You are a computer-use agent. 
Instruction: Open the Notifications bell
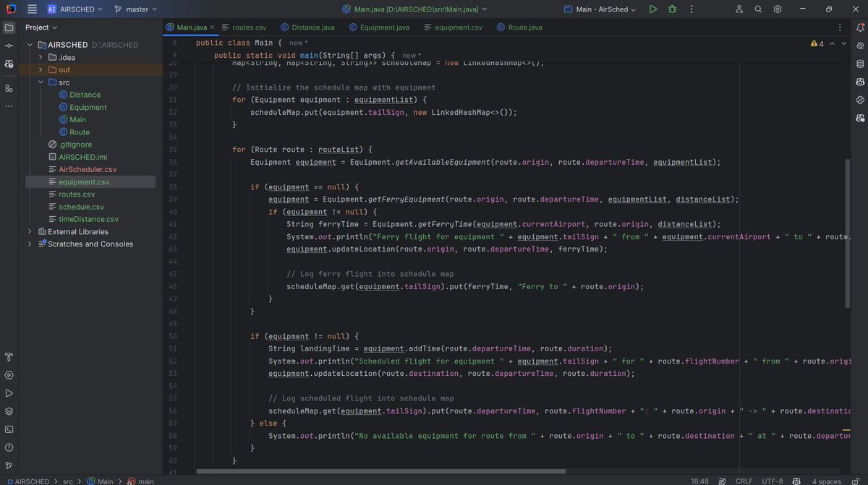coord(859,27)
